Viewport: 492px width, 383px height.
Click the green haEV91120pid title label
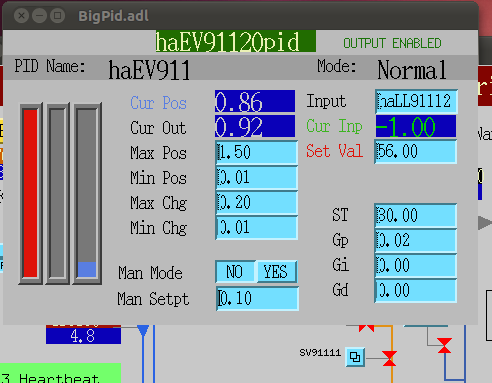click(235, 41)
